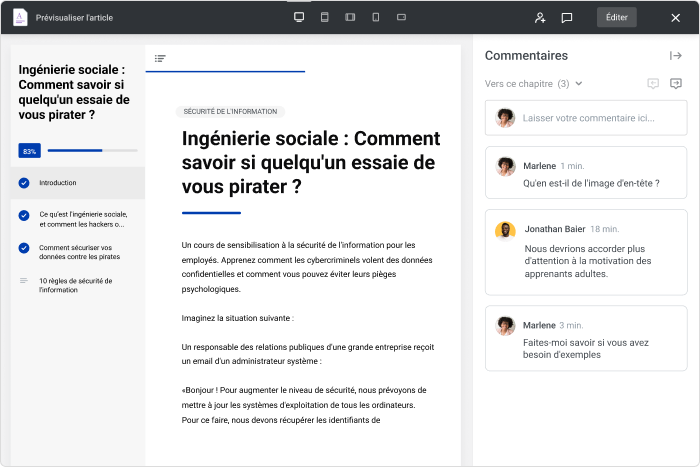Toggle the table of contents icon
Viewport: 700px width, 467px height.
point(160,58)
